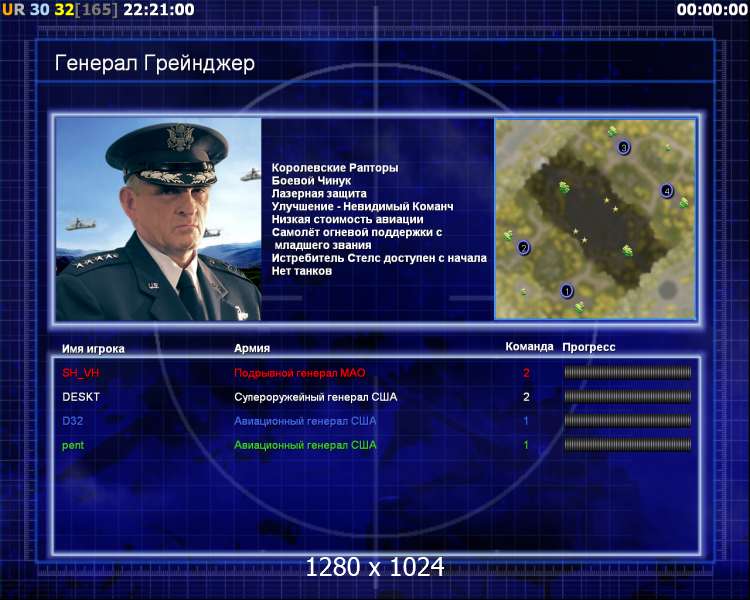Click player name SH_VH
The height and width of the screenshot is (600, 750).
pyautogui.click(x=80, y=373)
